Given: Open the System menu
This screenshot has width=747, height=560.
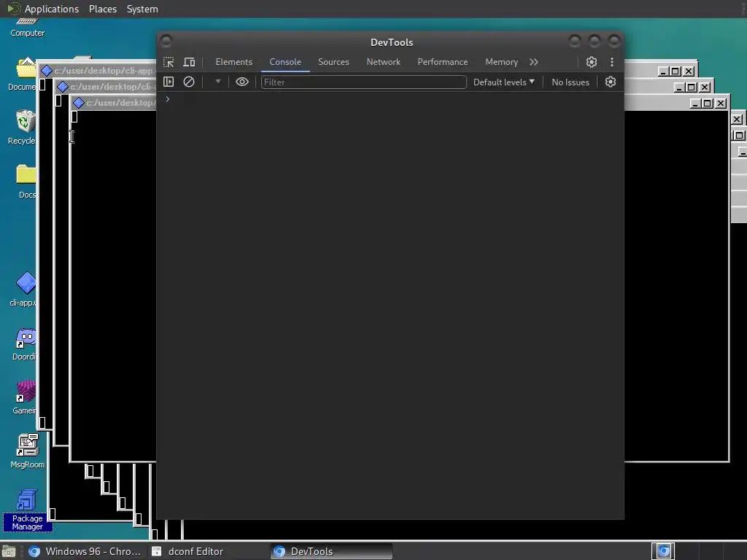Looking at the screenshot, I should (142, 9).
